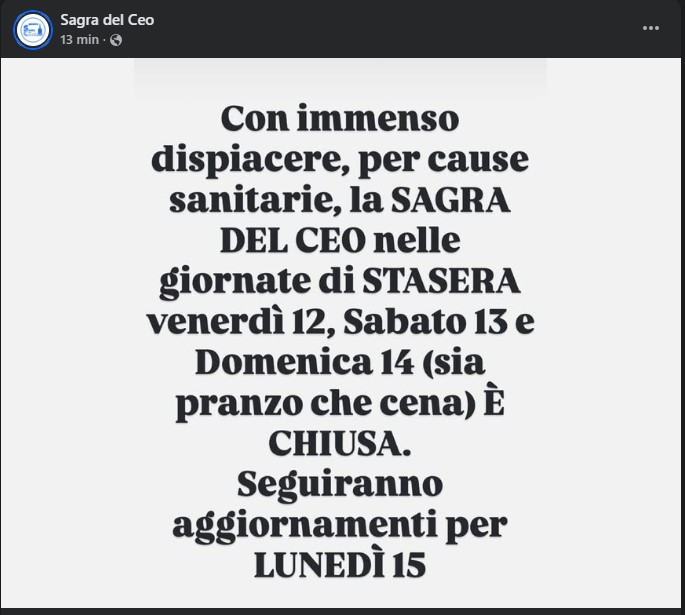Viewport: 685px width, 615px height.
Task: Click 'sanitarie' word in the image
Action: pyautogui.click(x=255, y=200)
